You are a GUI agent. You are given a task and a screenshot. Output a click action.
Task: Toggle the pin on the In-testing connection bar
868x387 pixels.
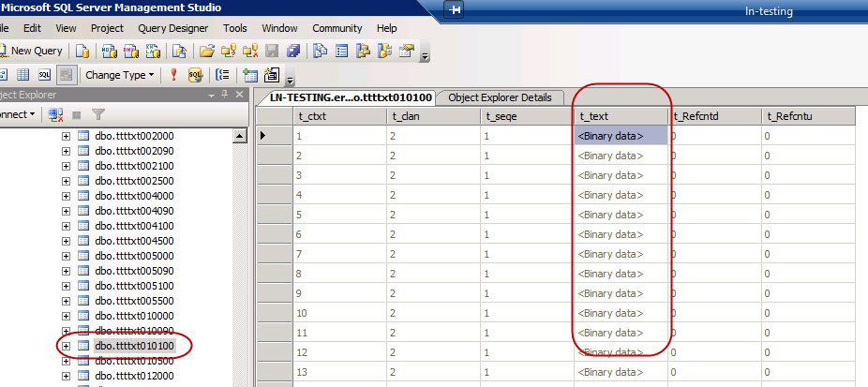[x=454, y=10]
